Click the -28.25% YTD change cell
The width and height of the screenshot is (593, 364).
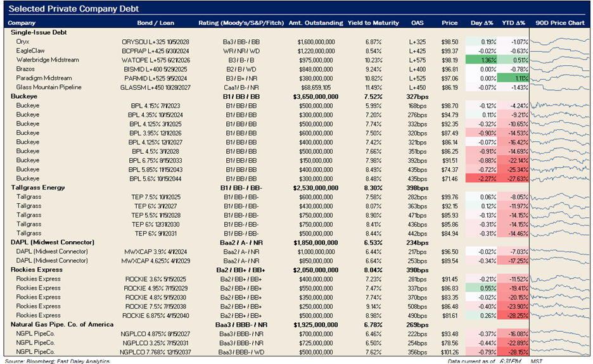pyautogui.click(x=513, y=315)
